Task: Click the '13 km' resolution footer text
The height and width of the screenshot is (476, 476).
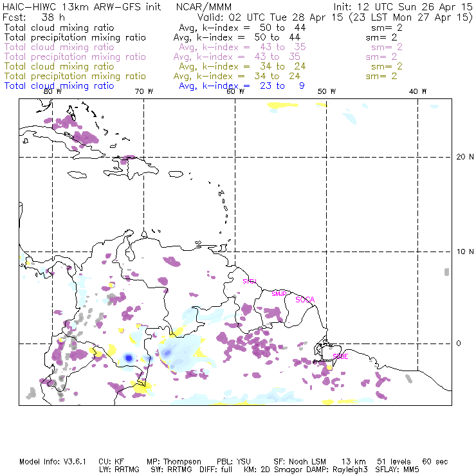Action: [x=353, y=462]
